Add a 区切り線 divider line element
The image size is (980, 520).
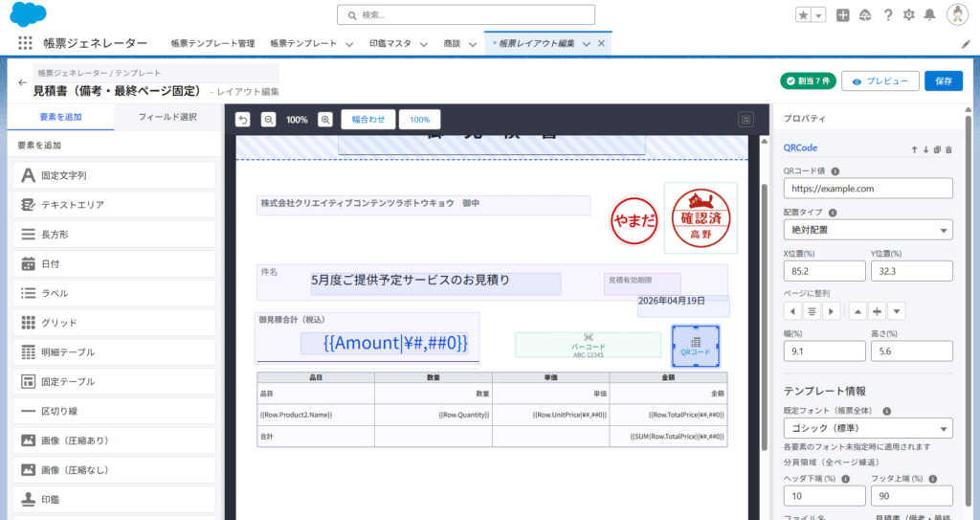tap(114, 411)
